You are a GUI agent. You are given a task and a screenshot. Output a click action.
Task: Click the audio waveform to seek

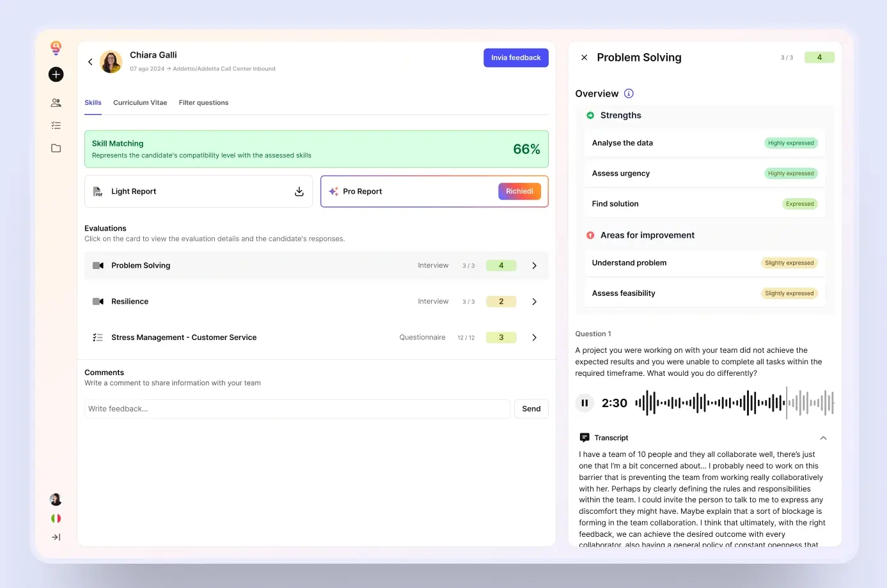coord(729,403)
